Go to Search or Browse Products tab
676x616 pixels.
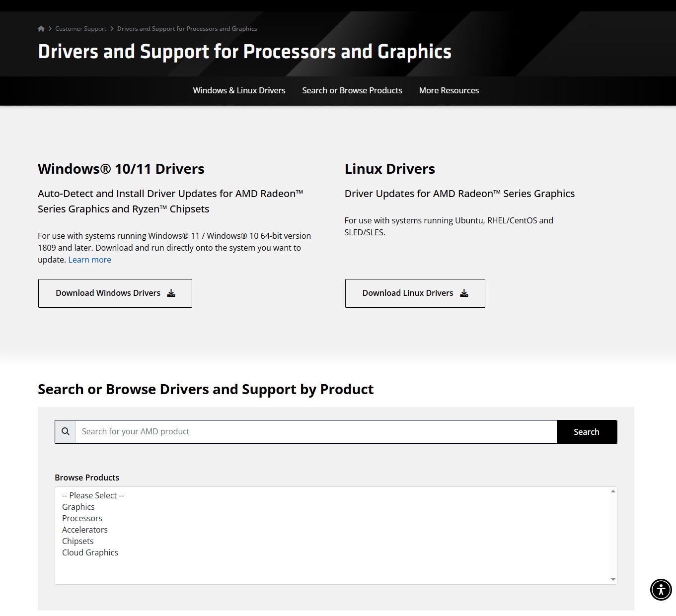tap(352, 90)
